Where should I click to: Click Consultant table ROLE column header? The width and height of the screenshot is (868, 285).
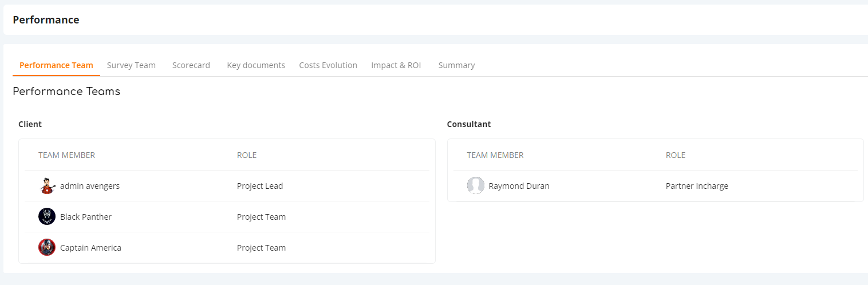676,155
